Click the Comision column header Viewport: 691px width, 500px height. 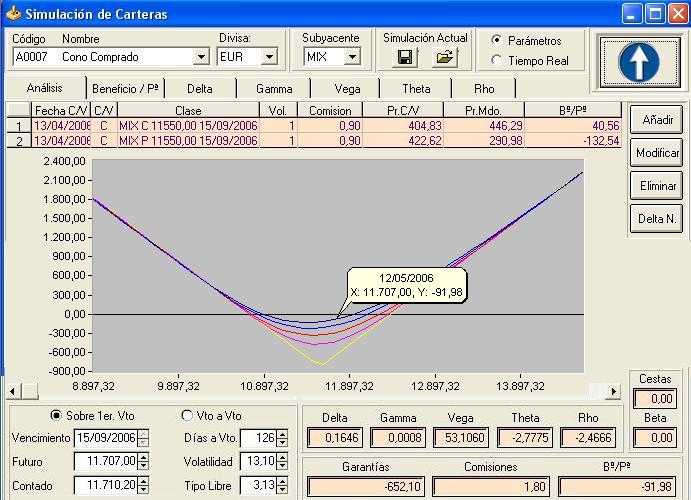pyautogui.click(x=330, y=110)
